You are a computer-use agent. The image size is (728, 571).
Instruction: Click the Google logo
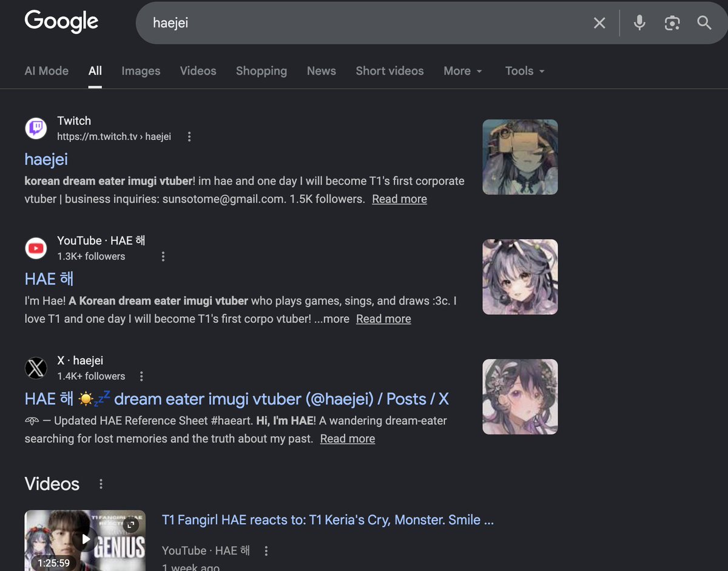pyautogui.click(x=61, y=22)
